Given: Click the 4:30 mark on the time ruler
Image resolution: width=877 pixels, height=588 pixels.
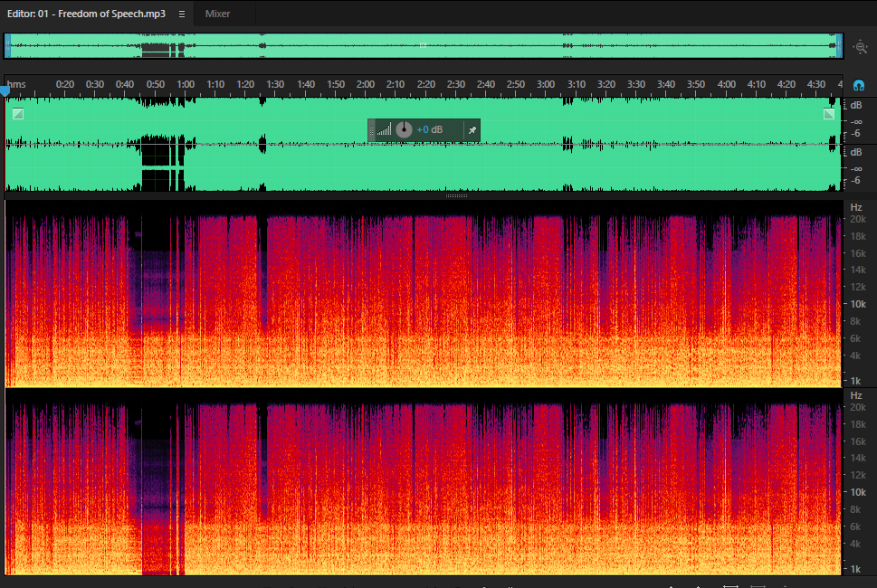Looking at the screenshot, I should [816, 84].
